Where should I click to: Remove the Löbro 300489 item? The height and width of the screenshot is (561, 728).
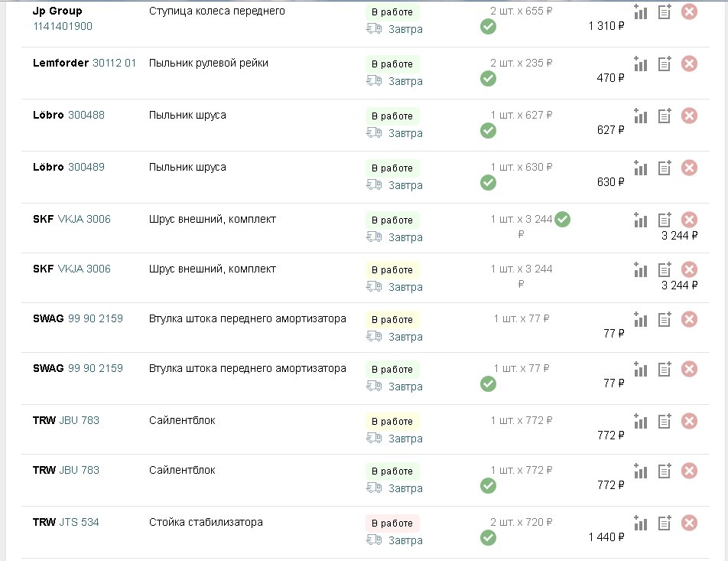[689, 168]
